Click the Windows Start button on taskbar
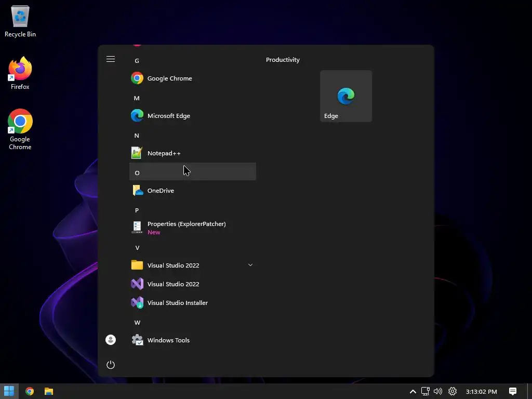This screenshot has width=532, height=399. click(9, 391)
